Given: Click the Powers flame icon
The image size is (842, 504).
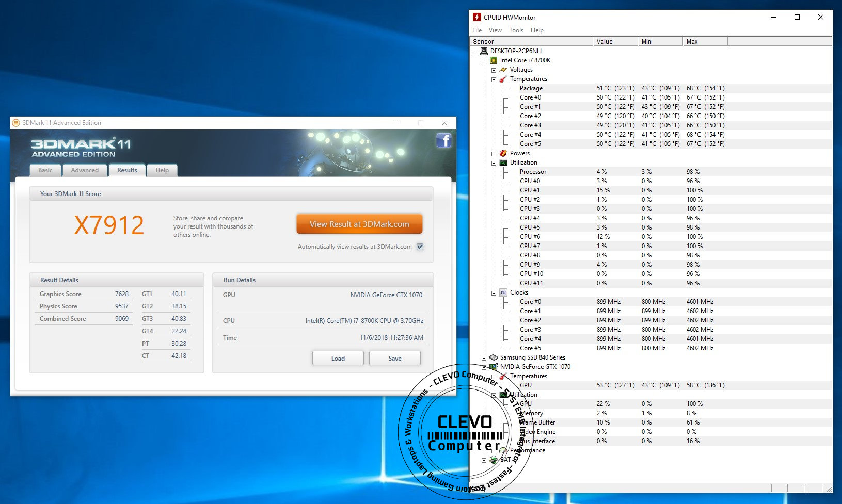Looking at the screenshot, I should point(503,153).
